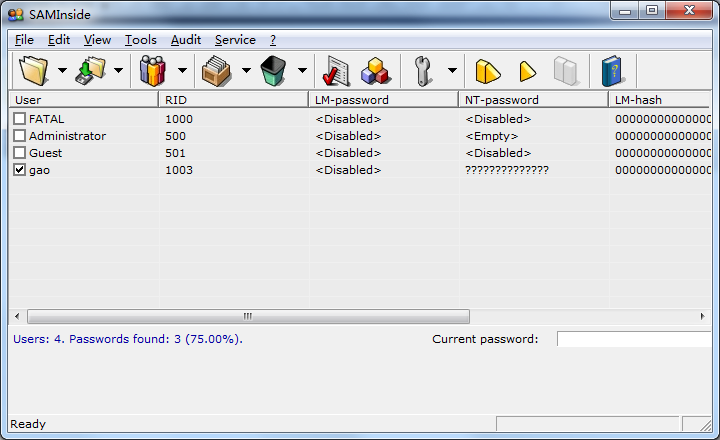Click the red checkmark document icon
The image size is (720, 440).
(336, 71)
